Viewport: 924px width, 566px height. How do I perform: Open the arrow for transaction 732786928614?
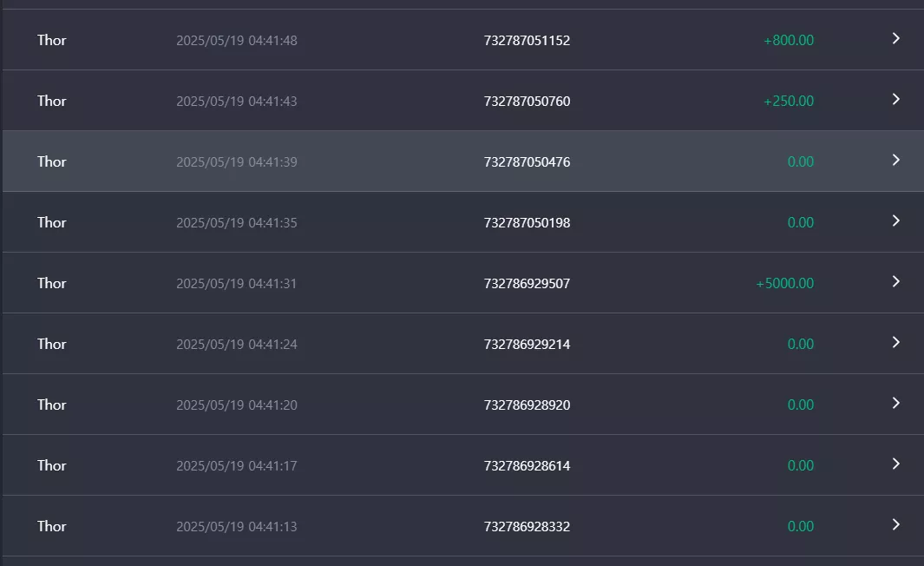pos(895,464)
